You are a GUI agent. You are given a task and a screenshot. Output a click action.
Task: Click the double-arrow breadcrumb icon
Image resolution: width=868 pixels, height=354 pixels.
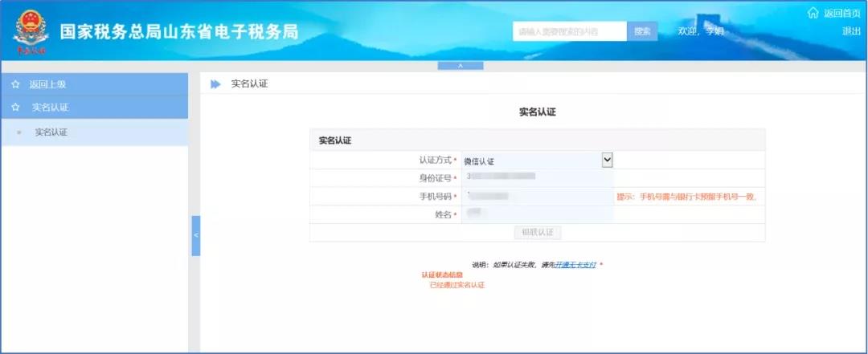coord(215,84)
